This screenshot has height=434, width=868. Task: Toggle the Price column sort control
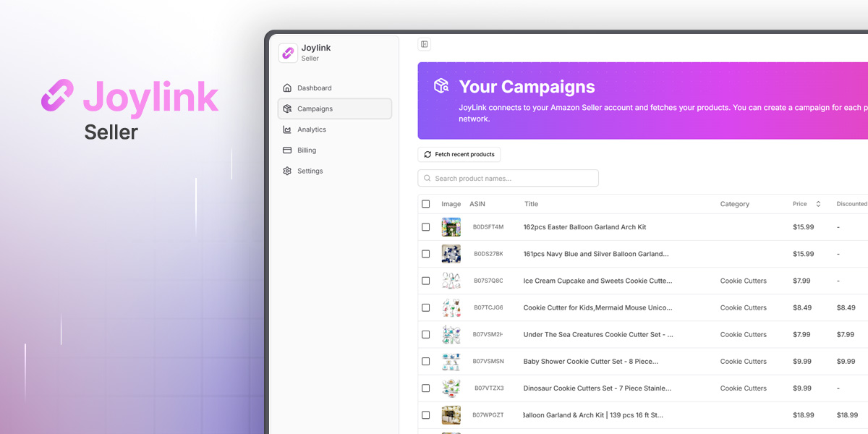pyautogui.click(x=817, y=203)
